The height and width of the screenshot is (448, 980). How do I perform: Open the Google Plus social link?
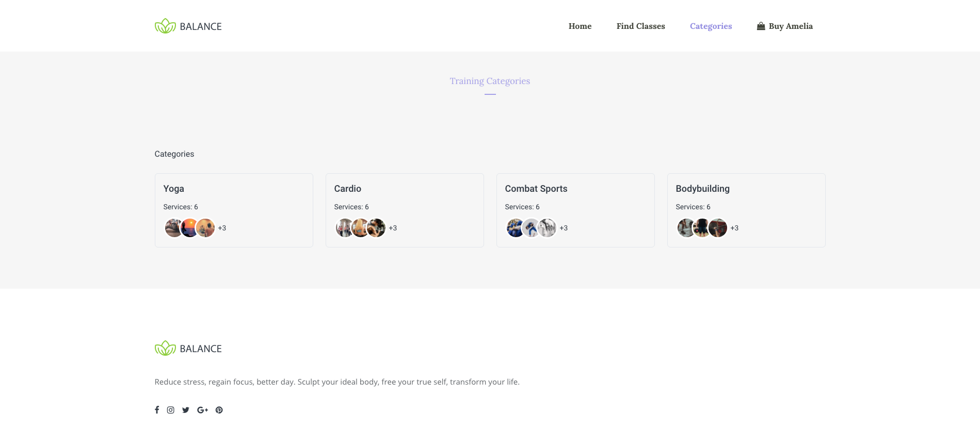click(x=202, y=410)
